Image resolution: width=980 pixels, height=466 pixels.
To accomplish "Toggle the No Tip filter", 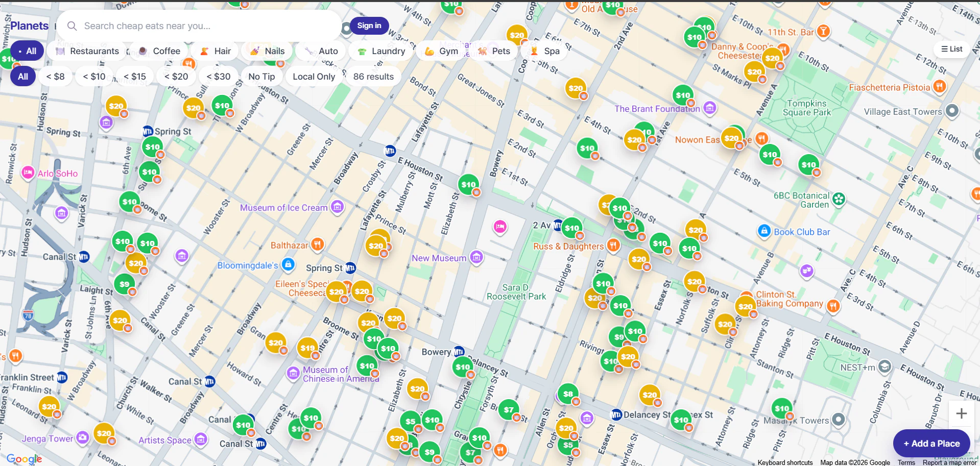I will 261,77.
